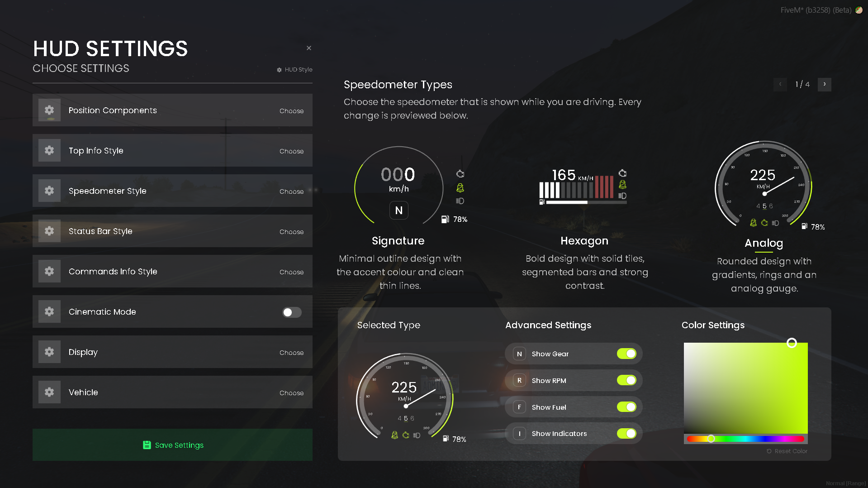Open Speedometer Style via its Choose label
Image resolution: width=868 pixels, height=488 pixels.
pyautogui.click(x=291, y=191)
